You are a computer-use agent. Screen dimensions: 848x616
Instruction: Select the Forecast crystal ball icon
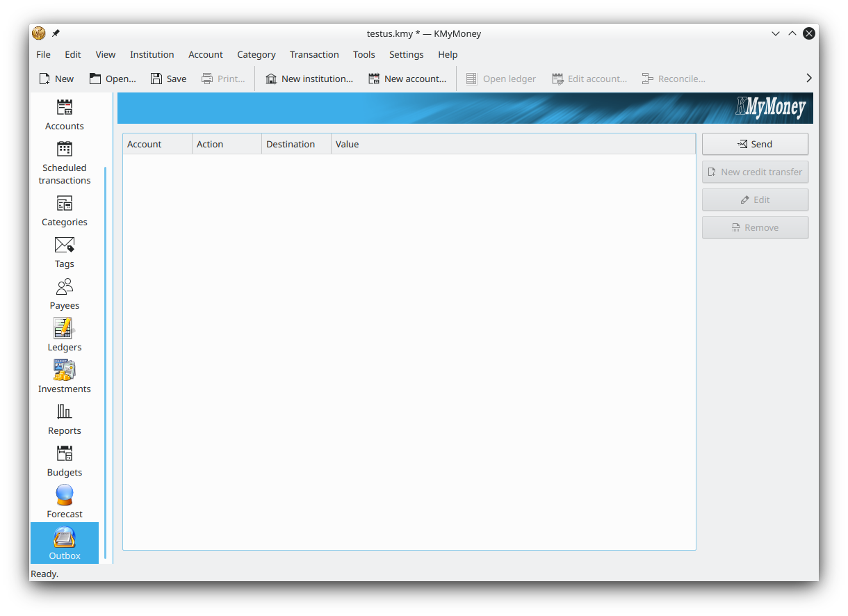pyautogui.click(x=65, y=496)
